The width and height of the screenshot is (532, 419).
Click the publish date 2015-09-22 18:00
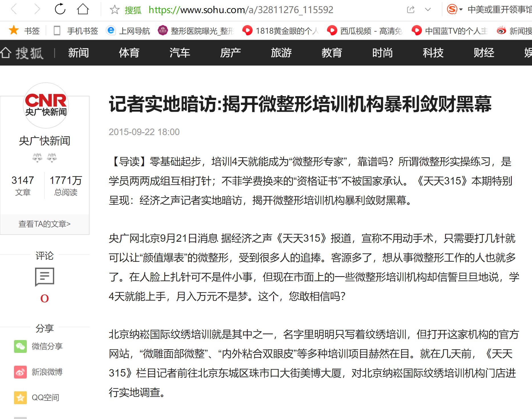coord(144,132)
